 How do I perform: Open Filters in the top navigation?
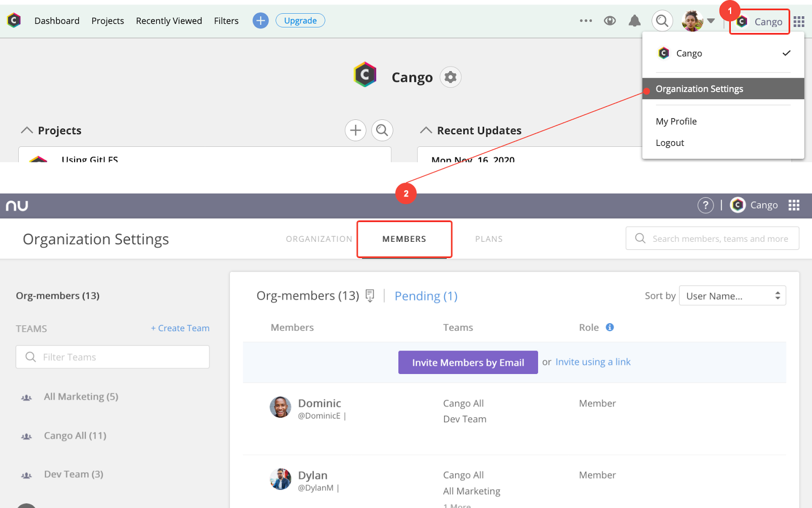point(226,21)
